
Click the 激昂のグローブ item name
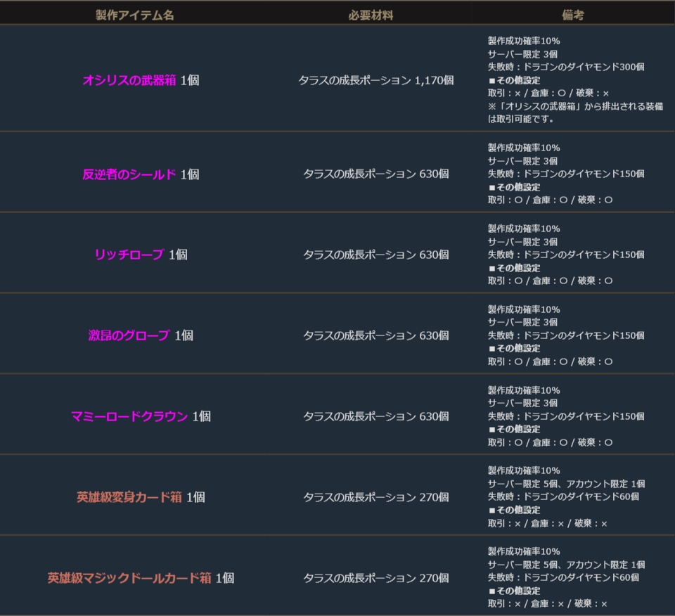click(x=129, y=335)
